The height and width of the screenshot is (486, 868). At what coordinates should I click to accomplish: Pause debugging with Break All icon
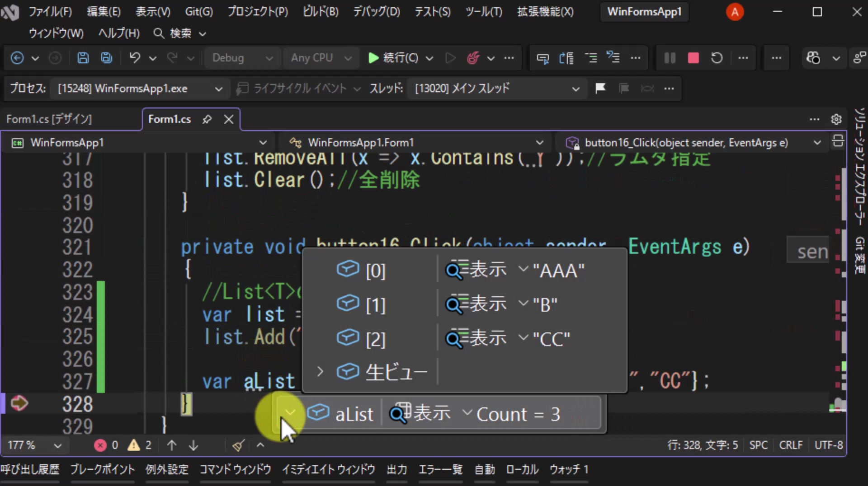coord(670,58)
